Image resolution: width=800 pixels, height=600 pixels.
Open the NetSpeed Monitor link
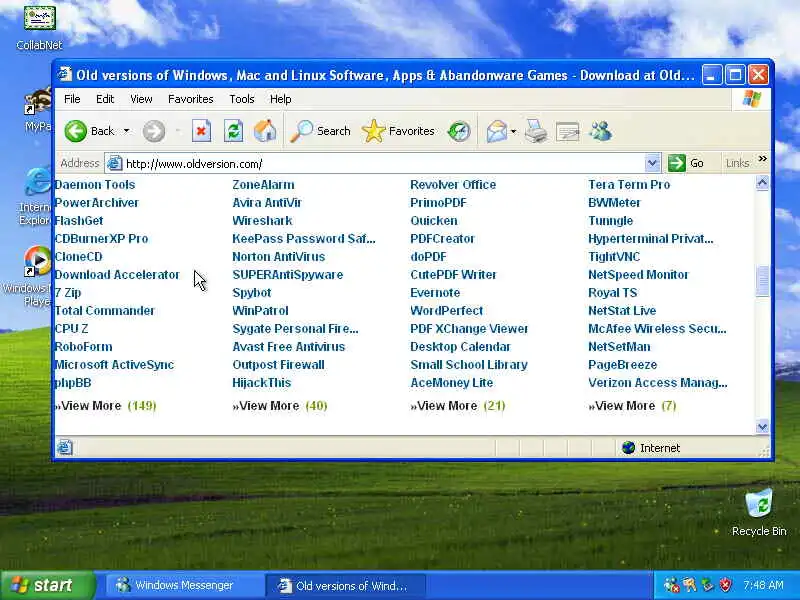[638, 275]
